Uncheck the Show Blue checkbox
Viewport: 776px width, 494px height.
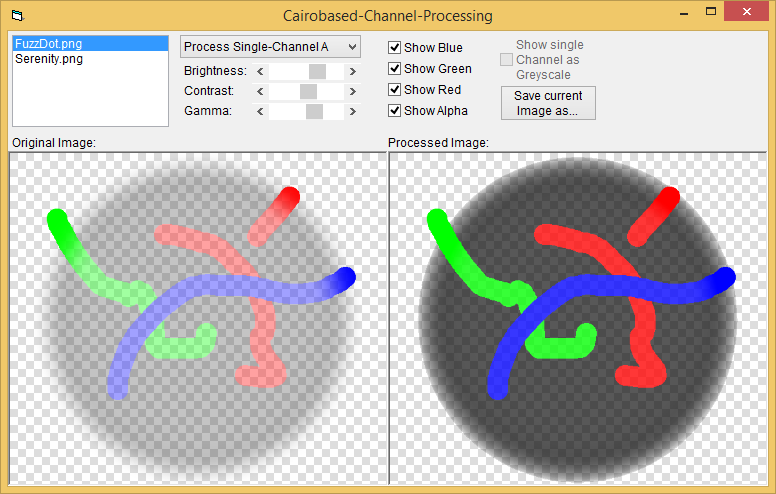point(394,48)
